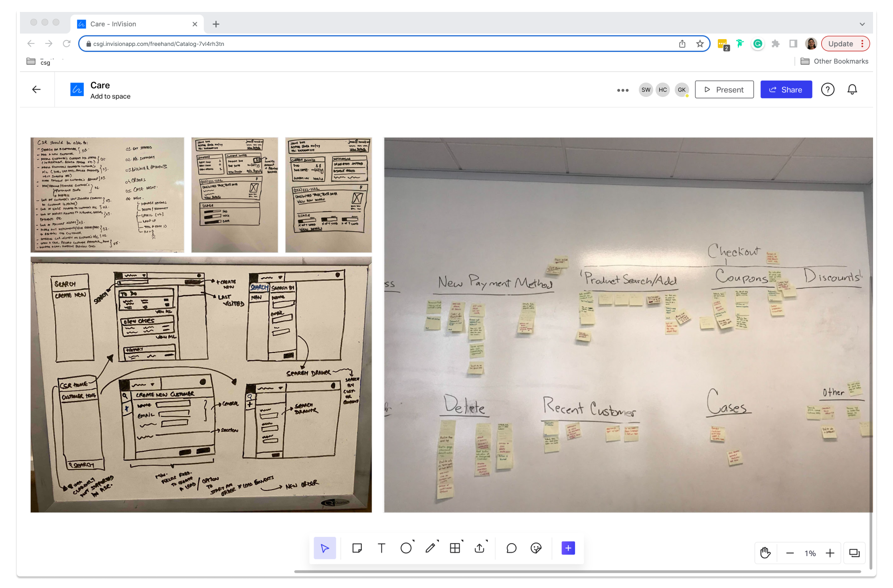Screen dimensions: 893x588
Task: Select the pencil drawing tool
Action: coord(430,548)
